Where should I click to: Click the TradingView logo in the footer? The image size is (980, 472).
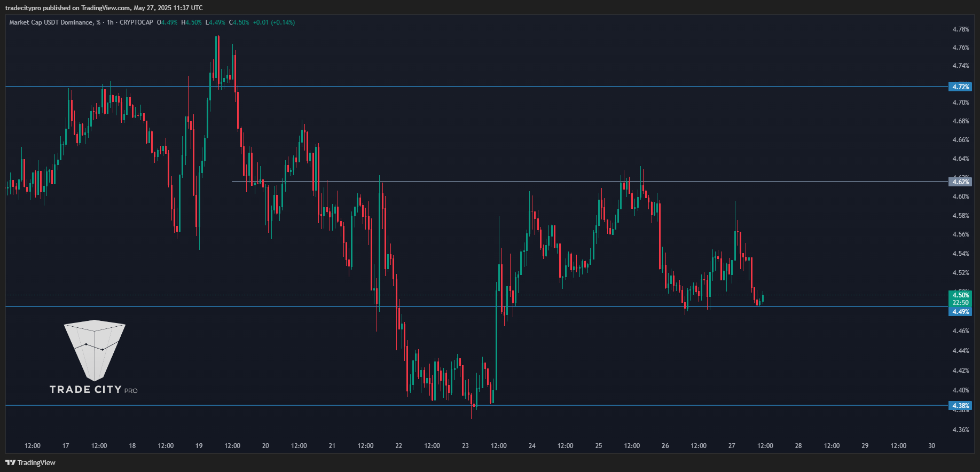tap(30, 462)
